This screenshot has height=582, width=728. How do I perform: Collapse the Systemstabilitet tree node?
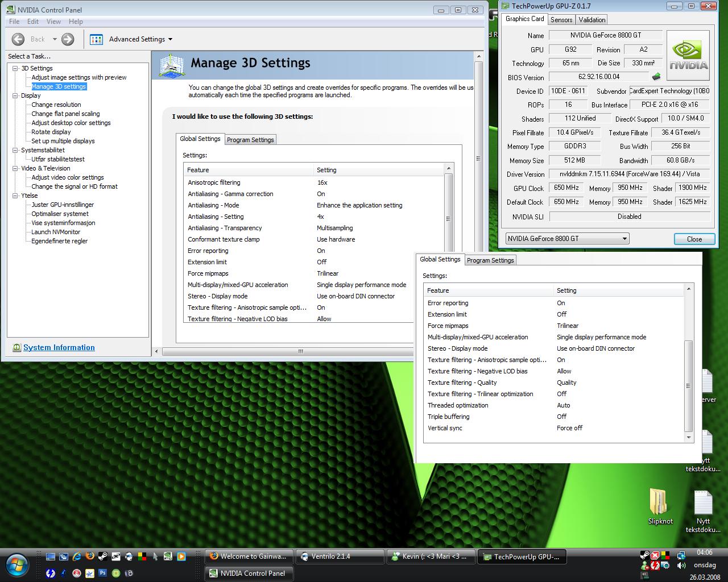15,150
